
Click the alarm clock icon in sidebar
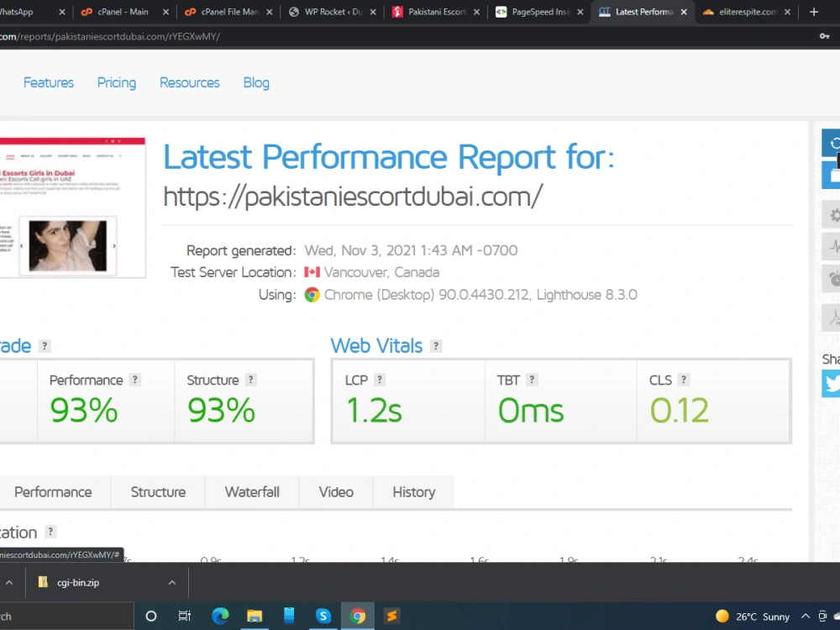tap(832, 279)
